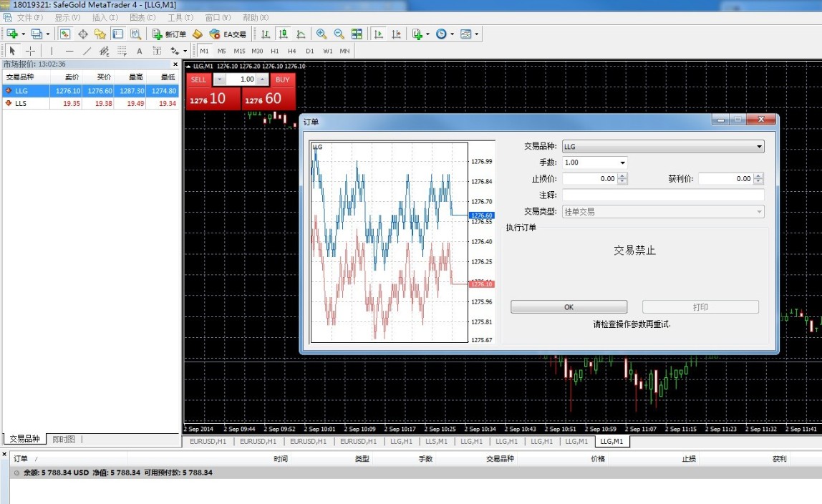Image resolution: width=822 pixels, height=504 pixels.
Task: Tile chart windows icon
Action: [357, 34]
